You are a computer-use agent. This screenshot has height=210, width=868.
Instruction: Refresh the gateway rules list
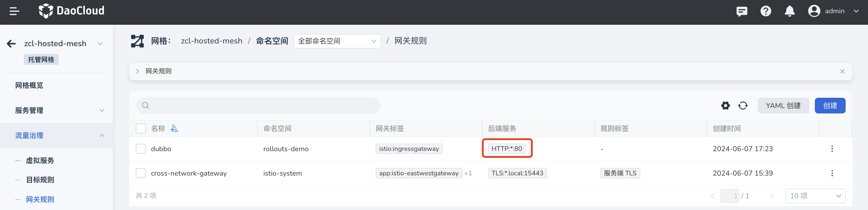click(743, 106)
